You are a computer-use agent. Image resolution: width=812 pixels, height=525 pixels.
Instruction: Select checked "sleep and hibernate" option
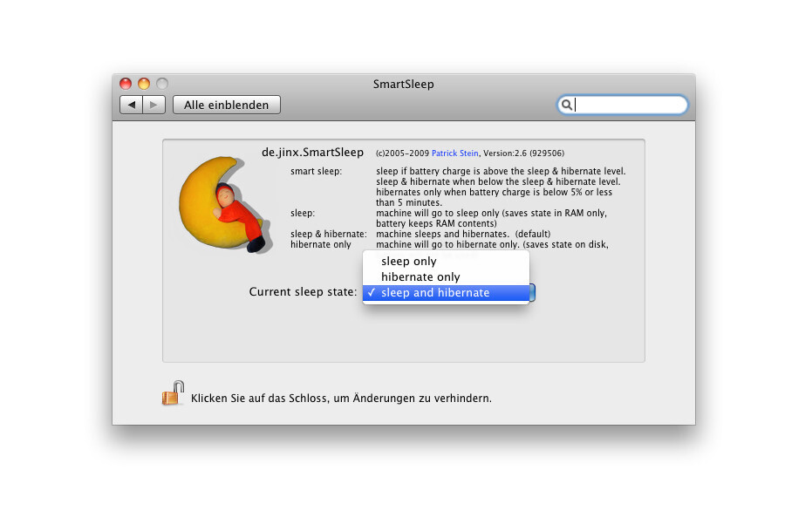(446, 292)
